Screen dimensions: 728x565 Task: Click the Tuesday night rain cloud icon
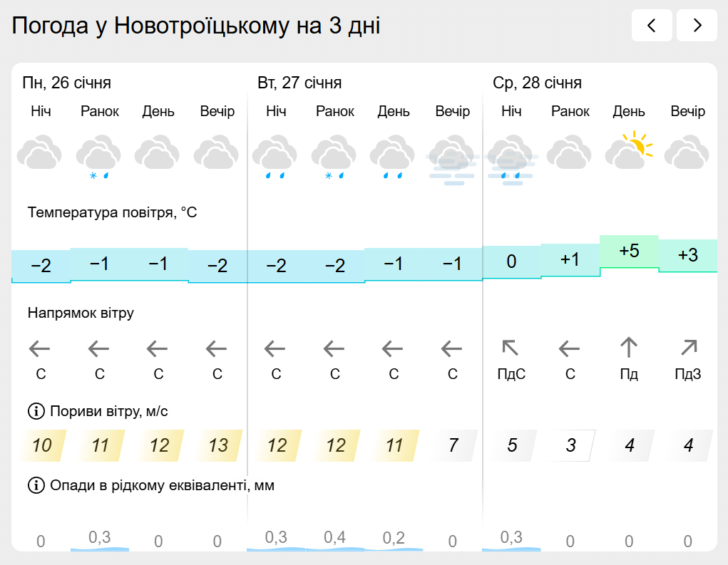(275, 157)
